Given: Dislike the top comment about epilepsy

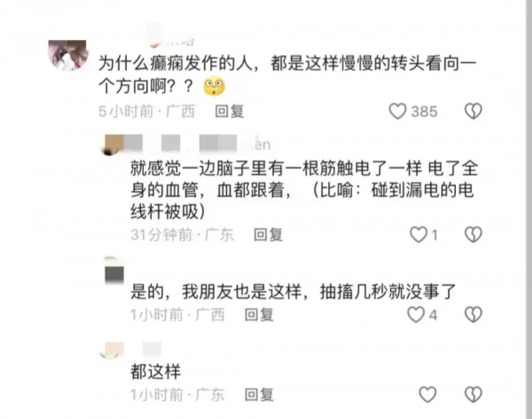Looking at the screenshot, I should tap(473, 111).
